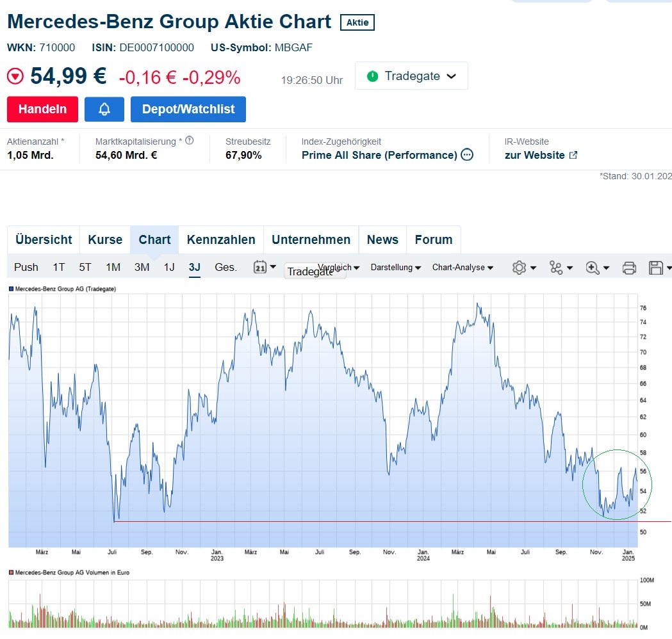Click the printer icon to print the chart
This screenshot has height=639, width=672.
click(629, 267)
